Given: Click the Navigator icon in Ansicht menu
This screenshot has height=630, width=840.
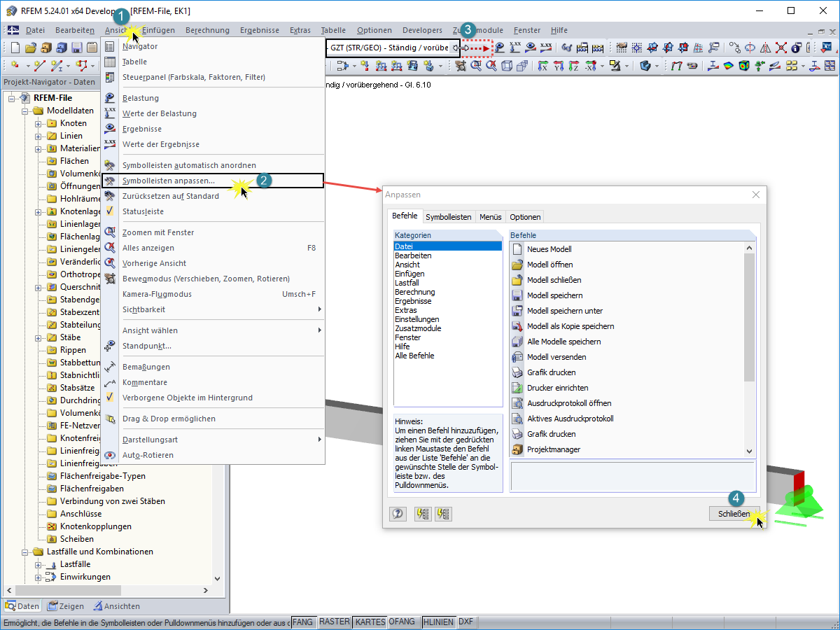Looking at the screenshot, I should tap(110, 46).
